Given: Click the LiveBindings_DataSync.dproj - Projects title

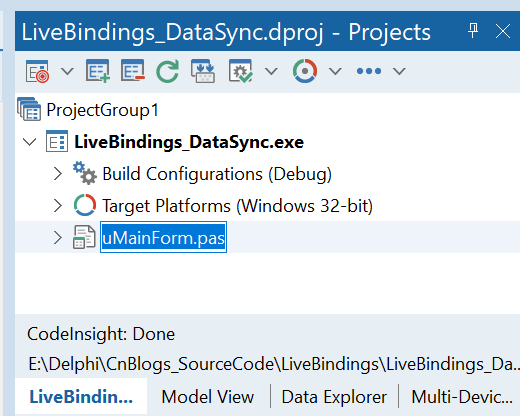Looking at the screenshot, I should [x=226, y=32].
